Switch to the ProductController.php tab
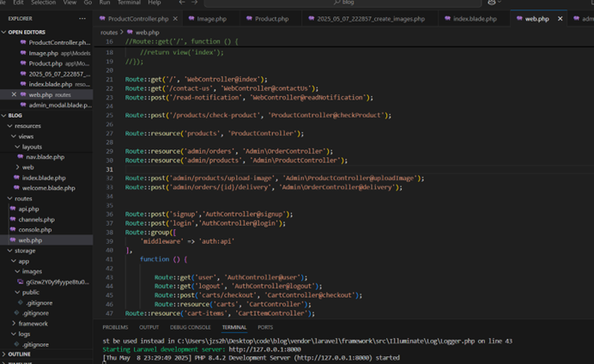 point(138,19)
